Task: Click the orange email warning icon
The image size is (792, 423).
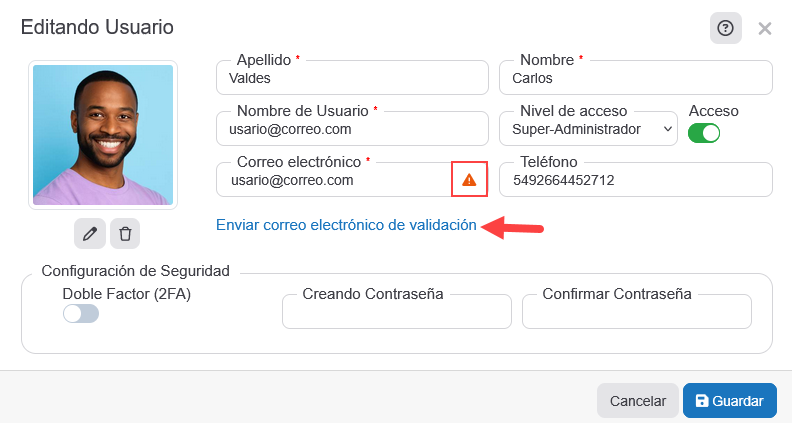Action: [469, 180]
